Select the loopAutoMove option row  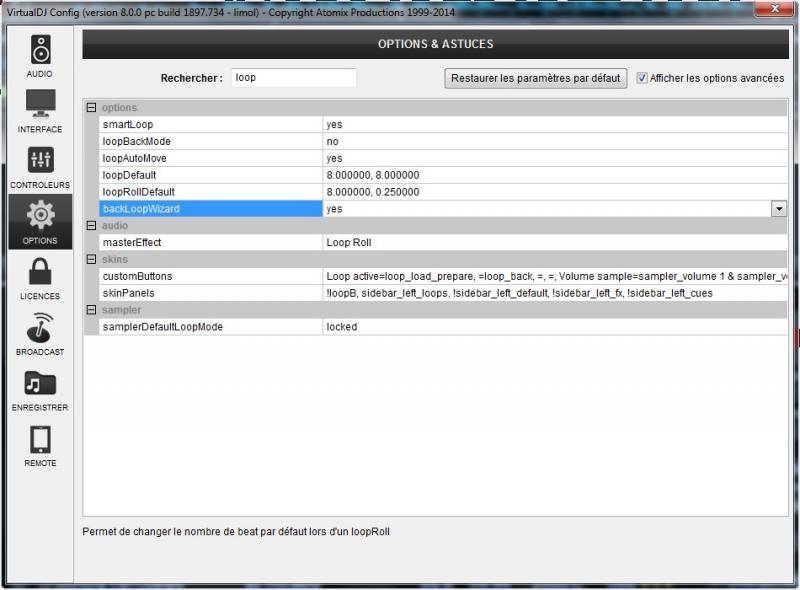pos(443,158)
